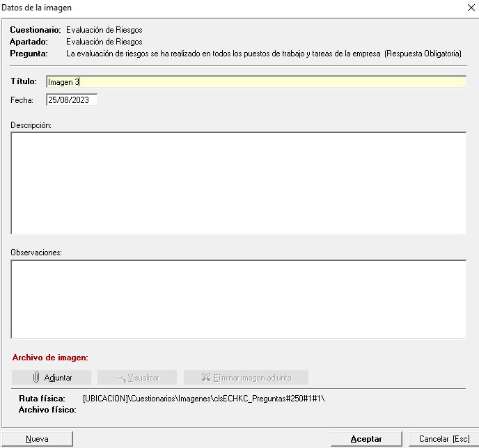The width and height of the screenshot is (479, 448).
Task: Click the Archivo físico label
Action: [x=47, y=410]
